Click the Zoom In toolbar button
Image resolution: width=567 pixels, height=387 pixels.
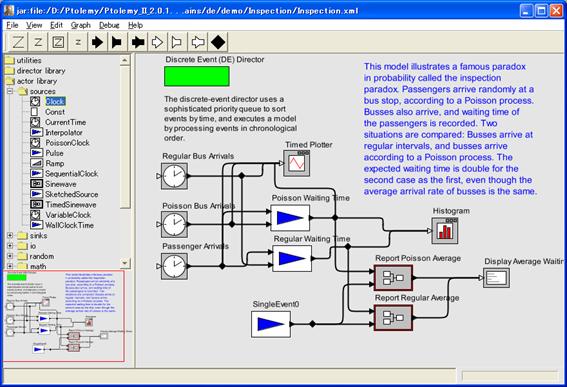click(x=18, y=42)
